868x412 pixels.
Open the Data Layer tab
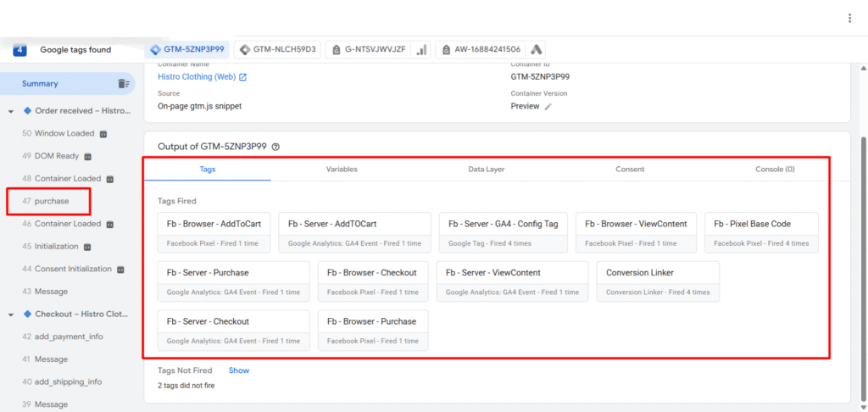[x=486, y=170]
